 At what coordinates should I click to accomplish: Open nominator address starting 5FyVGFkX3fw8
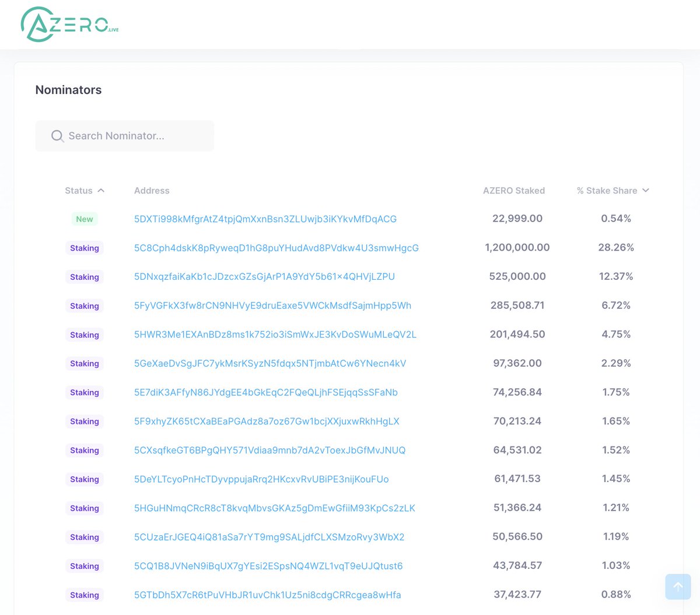pyautogui.click(x=272, y=305)
